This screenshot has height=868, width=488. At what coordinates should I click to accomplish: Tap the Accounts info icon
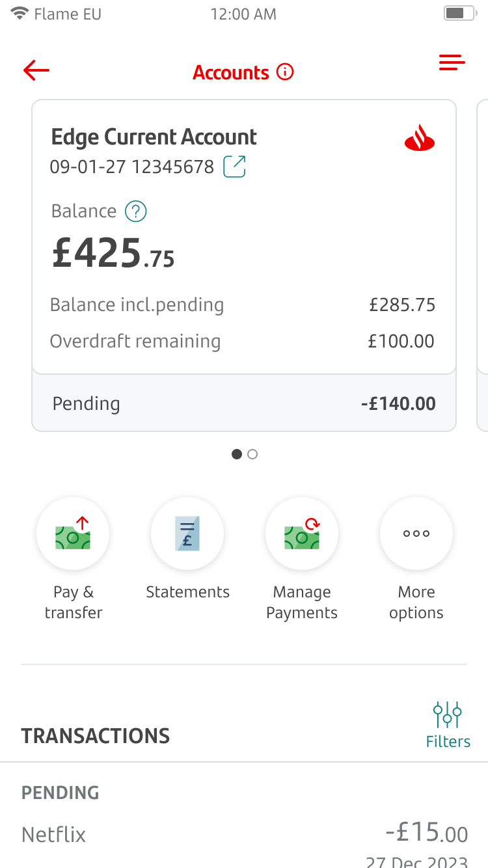click(x=285, y=72)
